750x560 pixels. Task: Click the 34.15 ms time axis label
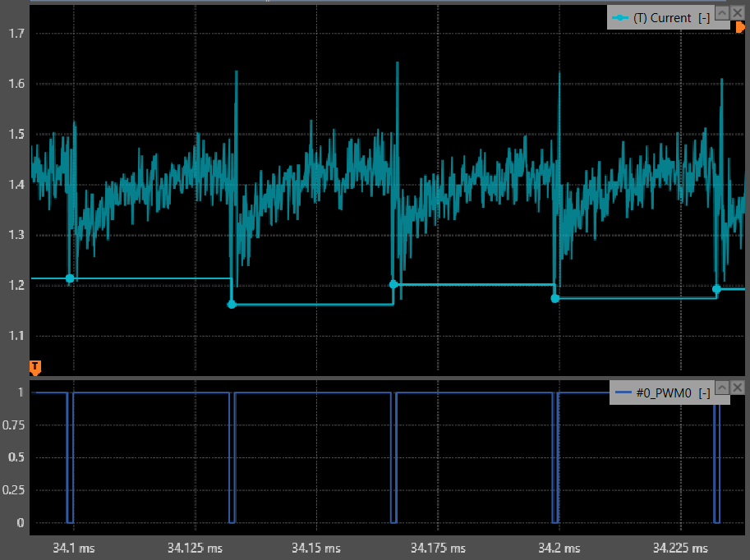tap(315, 548)
